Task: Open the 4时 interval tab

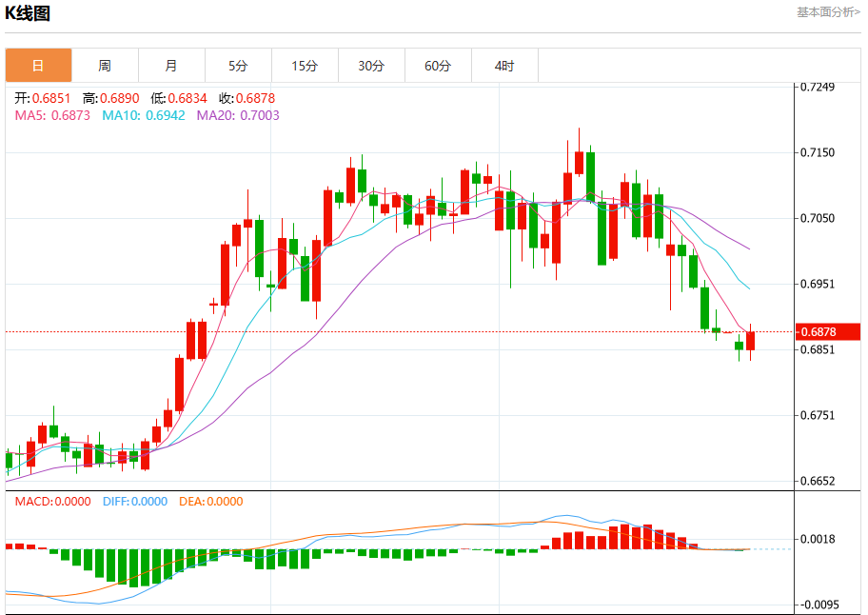Action: (504, 66)
